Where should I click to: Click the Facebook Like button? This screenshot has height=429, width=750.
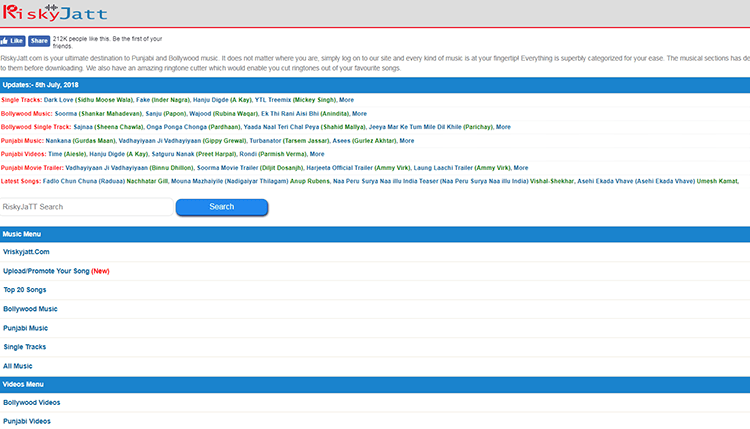tap(12, 41)
